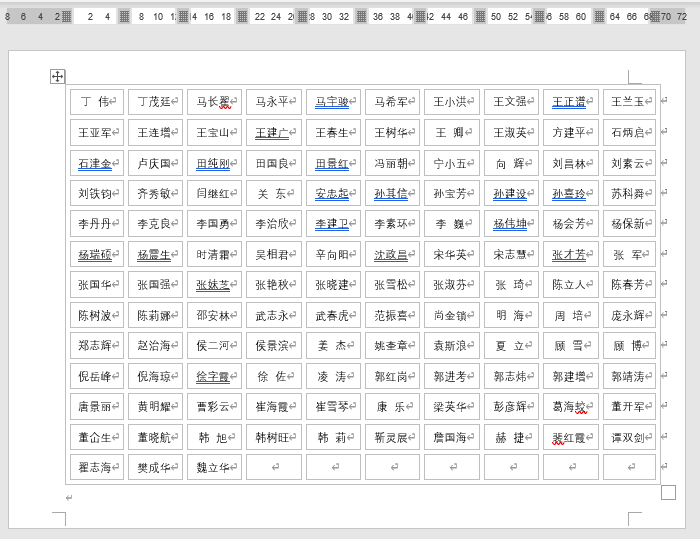Viewport: 700px width, 539px height.
Task: Select the cell 王宝山
Action: pyautogui.click(x=214, y=133)
